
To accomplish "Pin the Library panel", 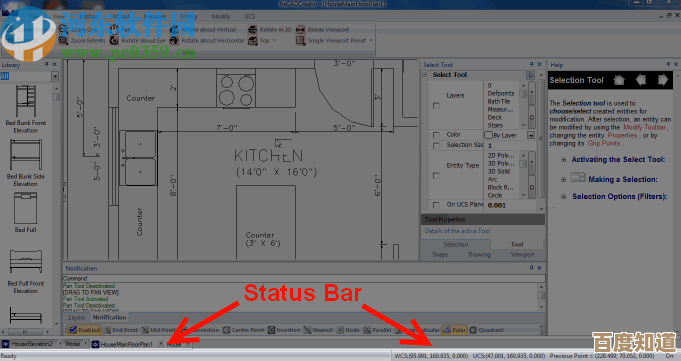I will tap(46, 64).
